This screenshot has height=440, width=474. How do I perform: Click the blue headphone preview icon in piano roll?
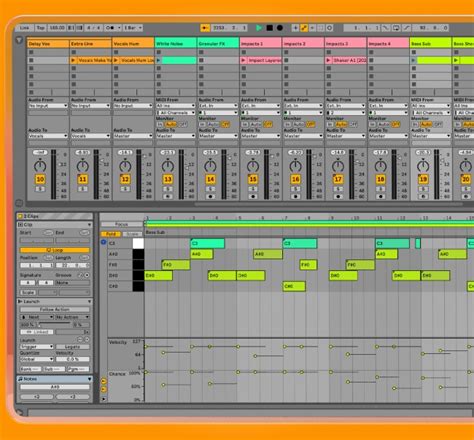pos(103,242)
